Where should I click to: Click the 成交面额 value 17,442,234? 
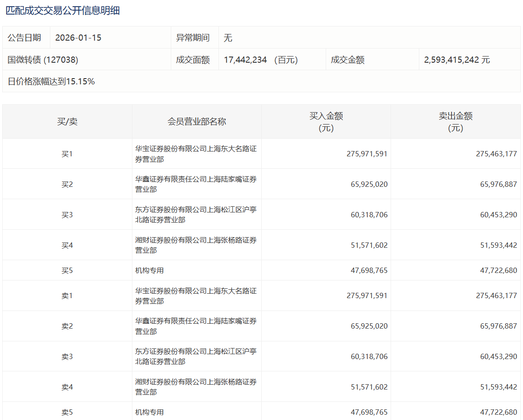(x=245, y=60)
